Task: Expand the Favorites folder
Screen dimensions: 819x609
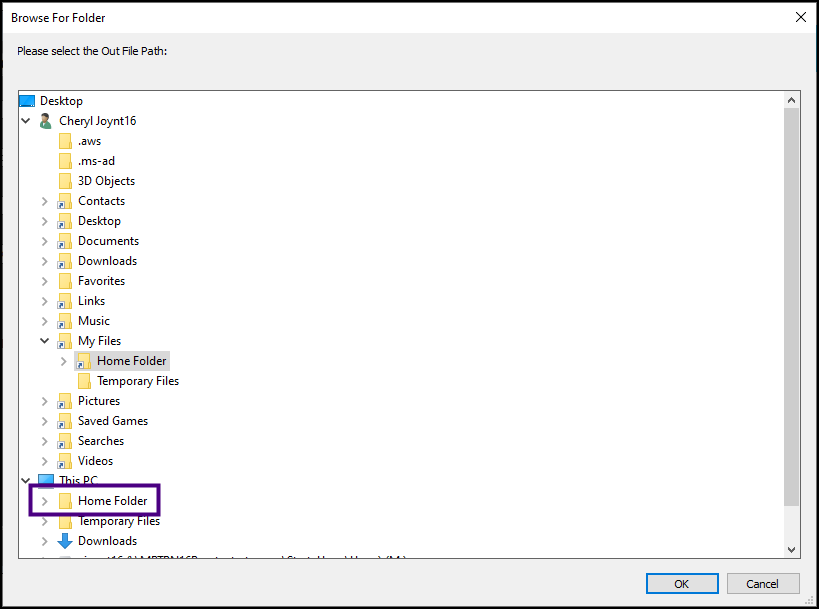Action: [44, 281]
